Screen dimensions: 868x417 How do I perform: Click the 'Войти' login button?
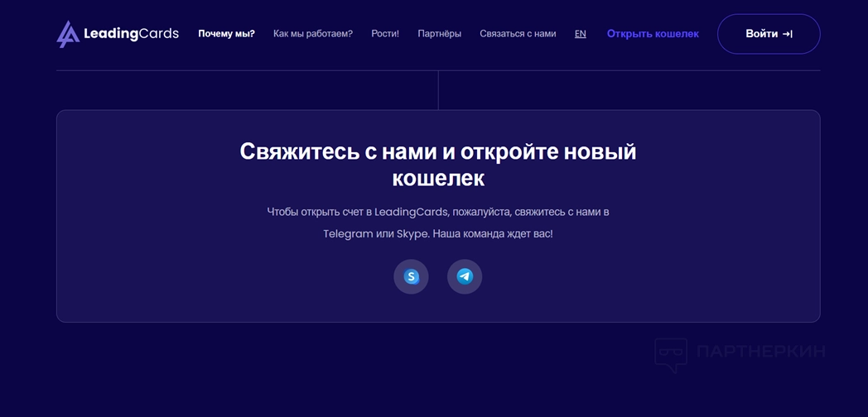[x=769, y=34]
